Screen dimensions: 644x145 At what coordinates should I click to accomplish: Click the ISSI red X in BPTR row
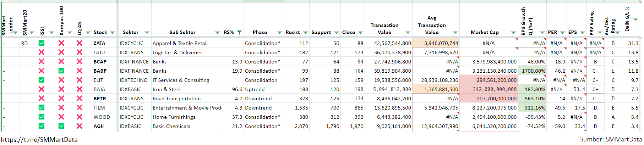42,98
